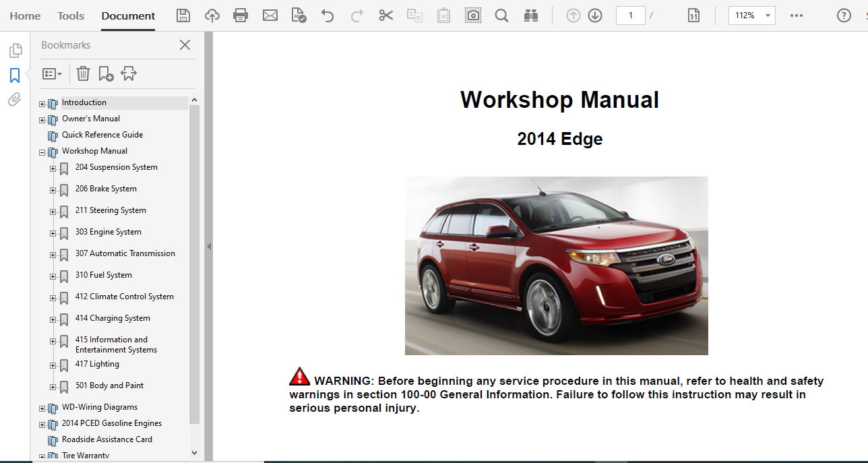868x463 pixels.
Task: Click the Print document icon
Action: (241, 16)
